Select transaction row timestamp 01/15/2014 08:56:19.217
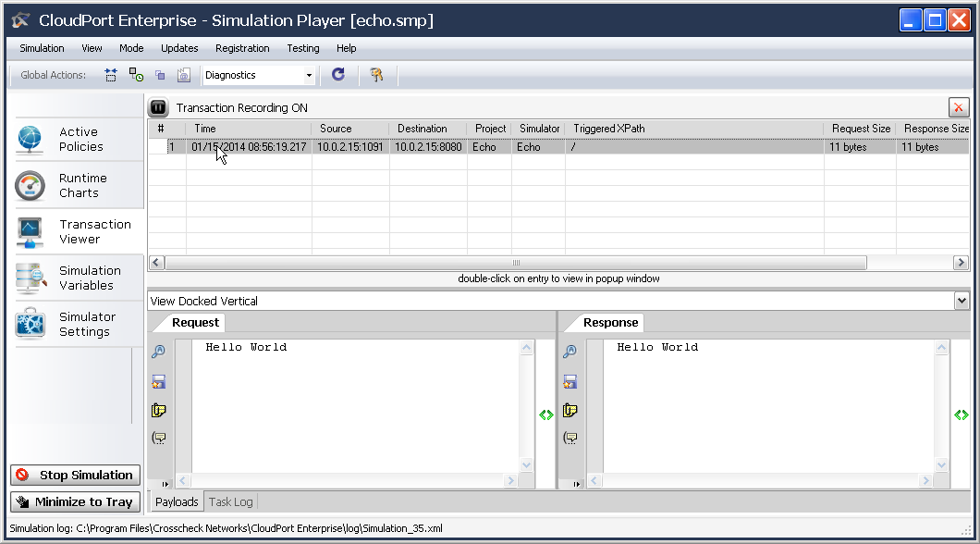The image size is (980, 544). (x=249, y=147)
